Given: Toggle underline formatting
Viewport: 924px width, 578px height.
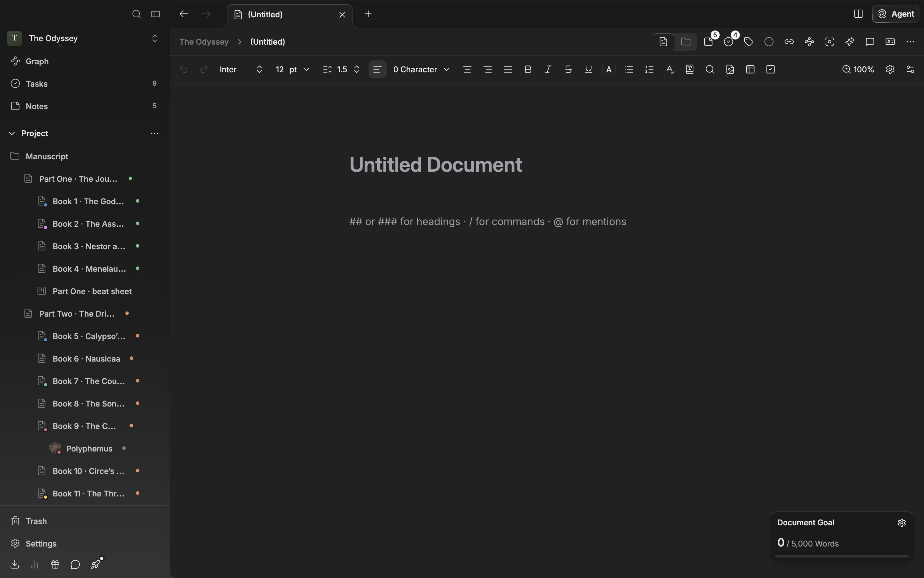Looking at the screenshot, I should pyautogui.click(x=589, y=70).
